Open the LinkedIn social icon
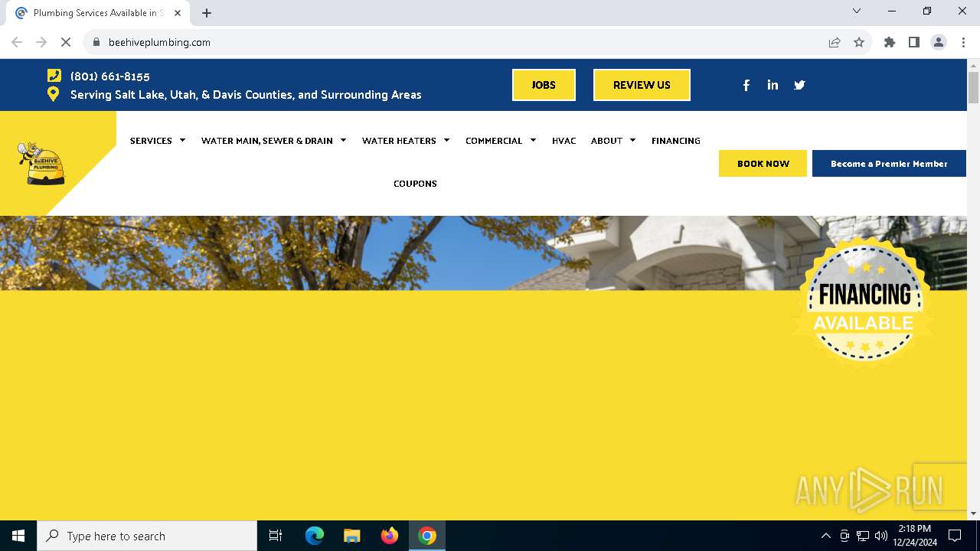 tap(773, 85)
